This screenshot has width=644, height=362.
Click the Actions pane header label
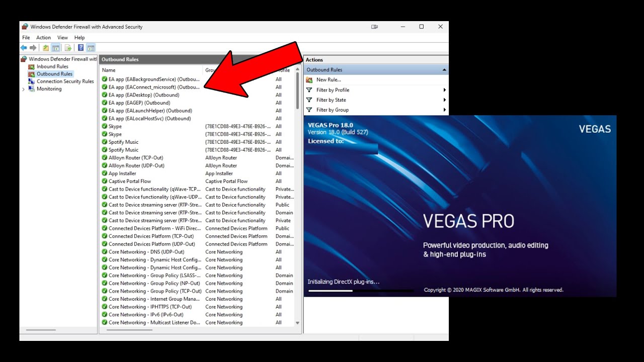(x=314, y=60)
